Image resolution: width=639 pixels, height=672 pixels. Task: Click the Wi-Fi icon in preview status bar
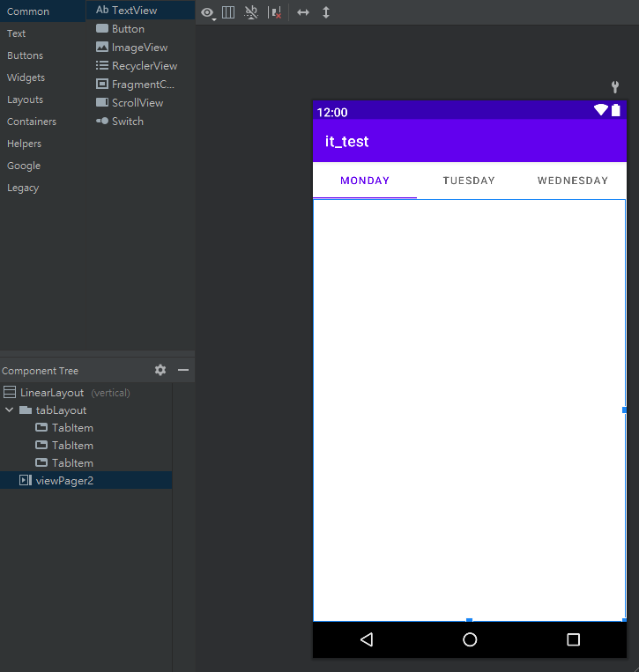tap(601, 110)
